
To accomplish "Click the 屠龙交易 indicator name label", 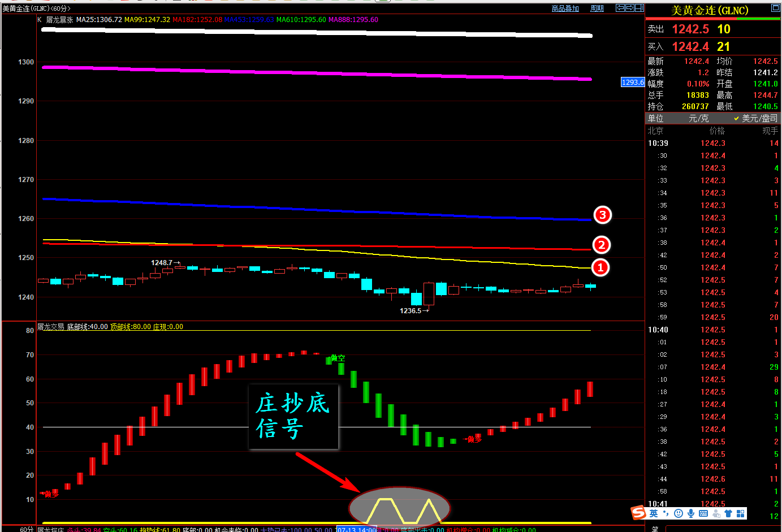I will coord(51,327).
